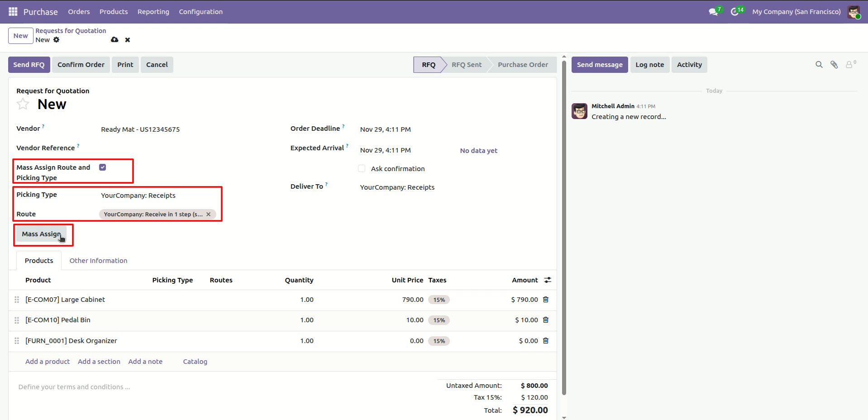The height and width of the screenshot is (420, 868).
Task: Click the form's vertical scrollbar
Action: pyautogui.click(x=564, y=227)
